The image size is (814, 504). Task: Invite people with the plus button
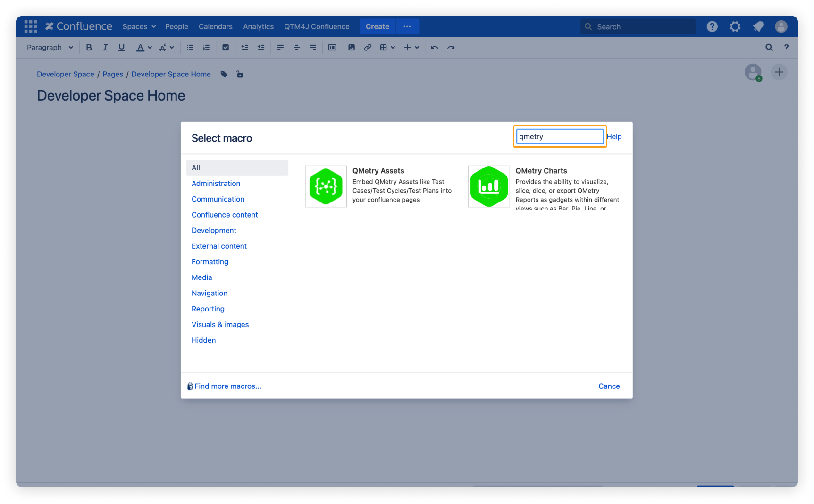click(779, 72)
